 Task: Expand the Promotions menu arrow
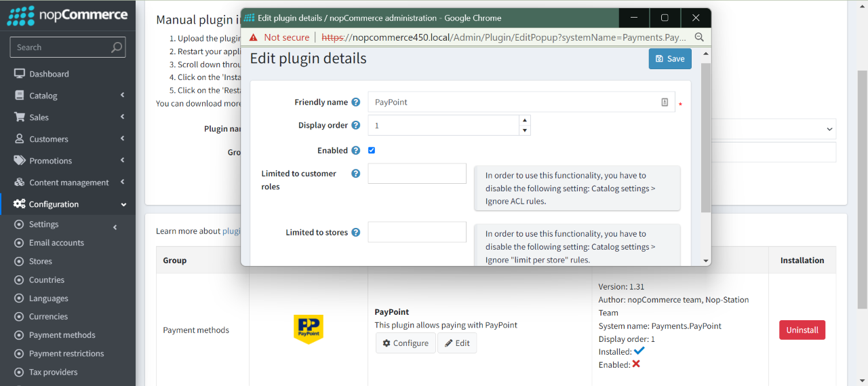(x=123, y=161)
